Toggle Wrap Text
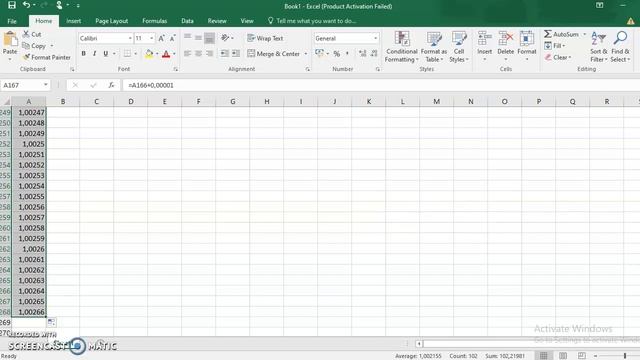The height and width of the screenshot is (360, 640). [x=265, y=38]
